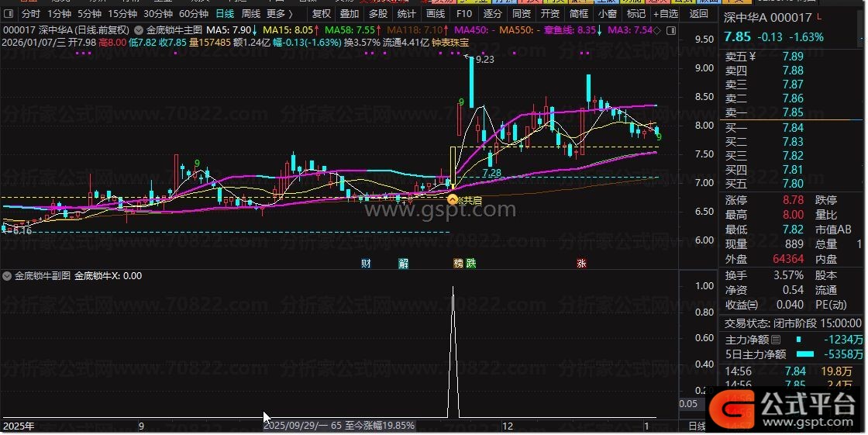This screenshot has height=435, width=868.
Task: Click the 复权 toolbar button
Action: [x=321, y=14]
